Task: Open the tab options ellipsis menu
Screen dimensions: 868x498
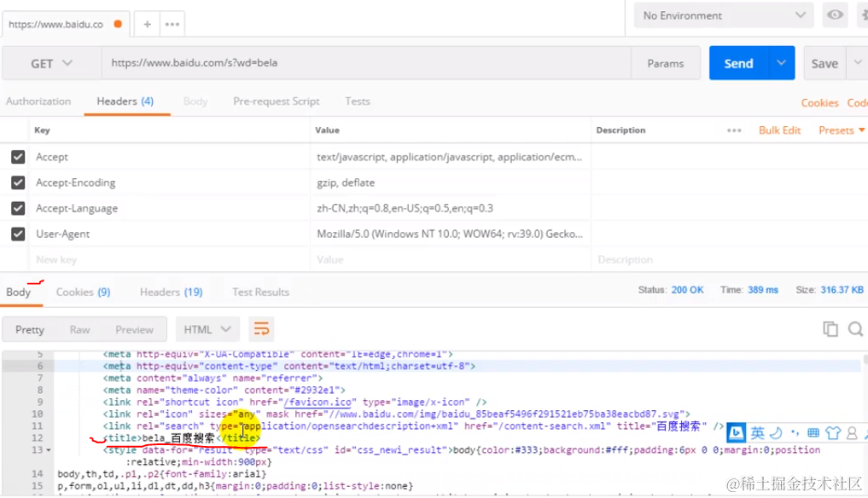Action: coord(172,25)
